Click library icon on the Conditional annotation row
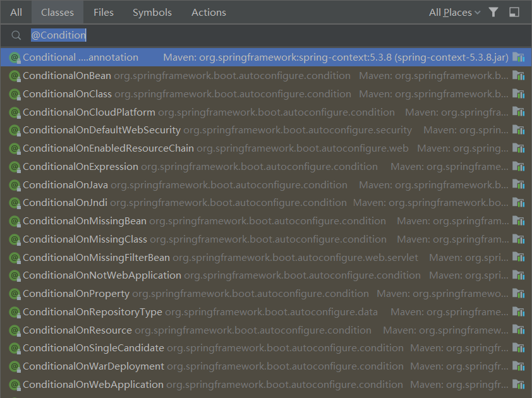The height and width of the screenshot is (398, 532). pos(519,57)
